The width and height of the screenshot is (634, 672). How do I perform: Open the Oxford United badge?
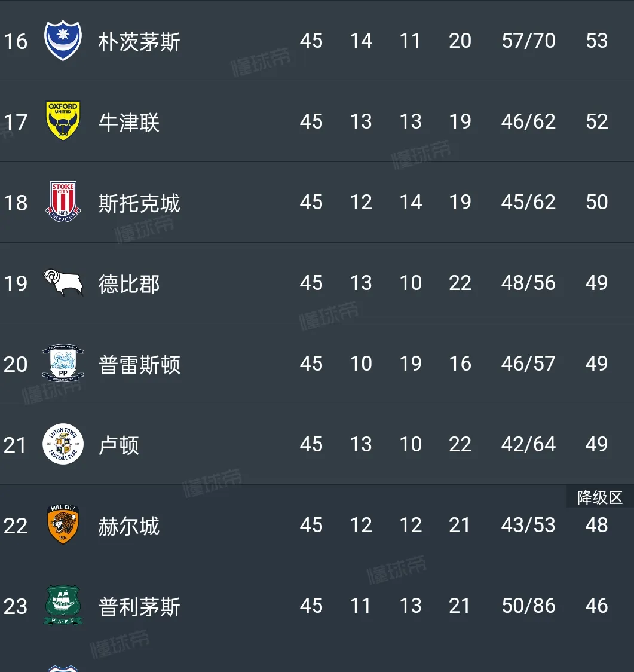[x=63, y=121]
